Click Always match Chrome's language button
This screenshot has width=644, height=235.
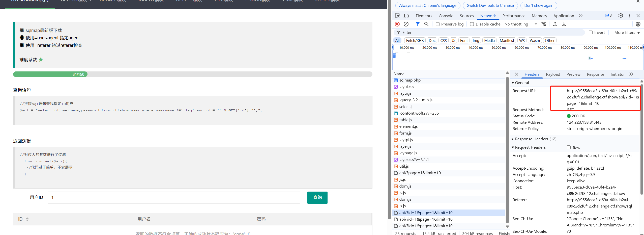click(428, 6)
